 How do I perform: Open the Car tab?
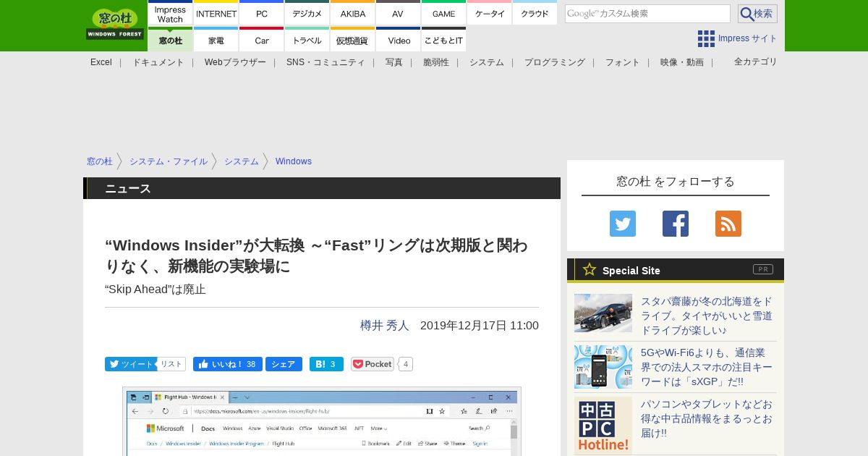(x=262, y=40)
